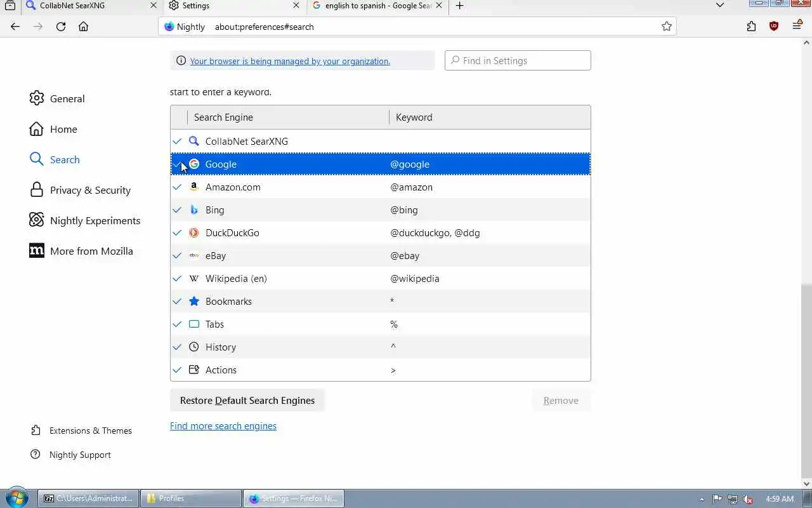The height and width of the screenshot is (508, 812).
Task: Click Restore Default Search Engines button
Action: coord(247,401)
